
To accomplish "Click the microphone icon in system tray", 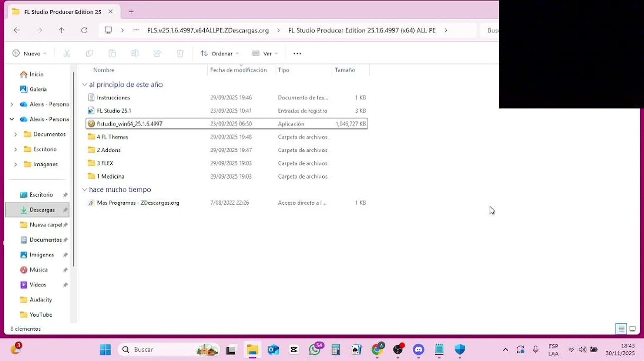I will [x=536, y=349].
